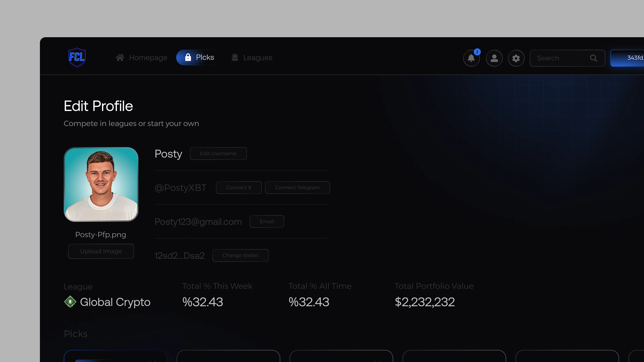Click the Global Crypto league badge icon

pyautogui.click(x=70, y=302)
